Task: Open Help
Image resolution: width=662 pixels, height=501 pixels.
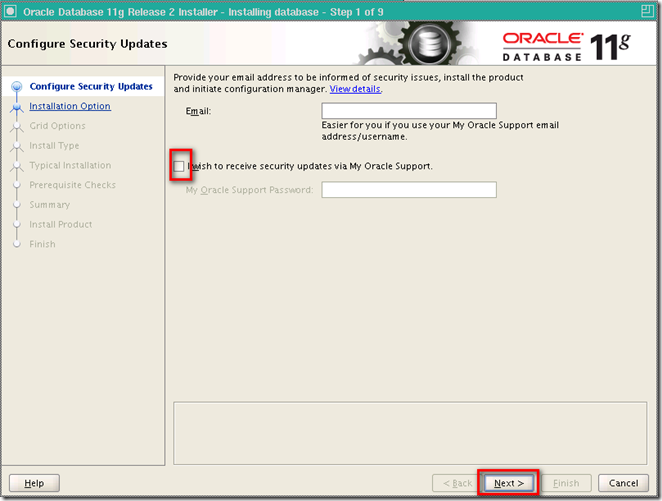Action: (x=34, y=483)
